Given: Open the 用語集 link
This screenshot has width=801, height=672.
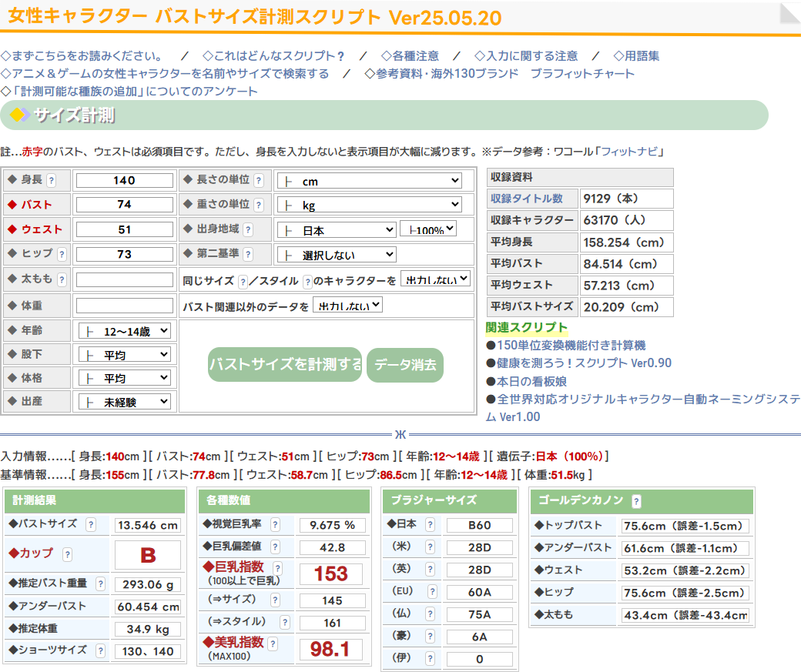Looking at the screenshot, I should (636, 55).
